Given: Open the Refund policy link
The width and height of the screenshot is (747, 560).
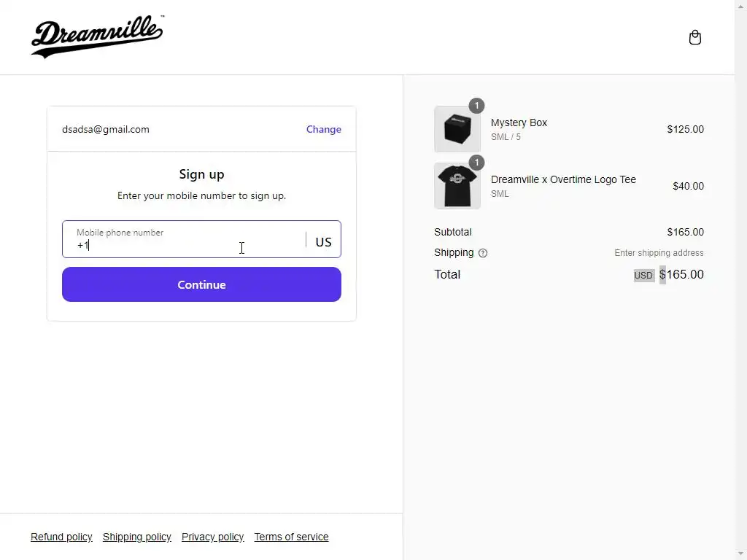Looking at the screenshot, I should point(61,537).
